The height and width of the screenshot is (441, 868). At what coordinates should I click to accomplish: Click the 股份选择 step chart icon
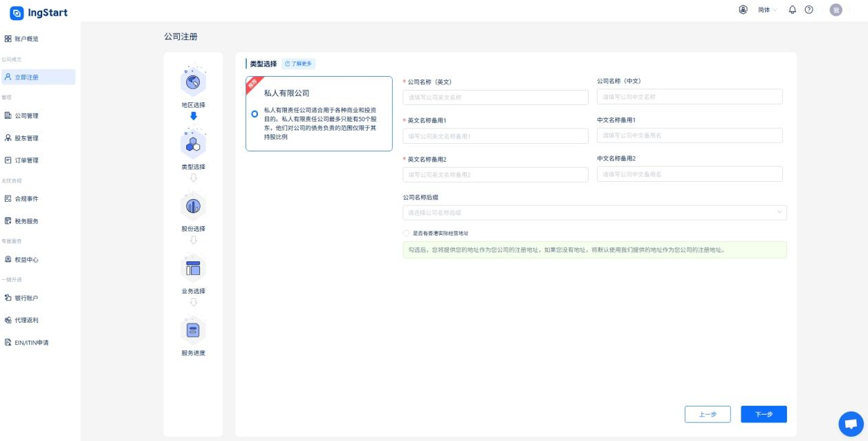[x=193, y=206]
